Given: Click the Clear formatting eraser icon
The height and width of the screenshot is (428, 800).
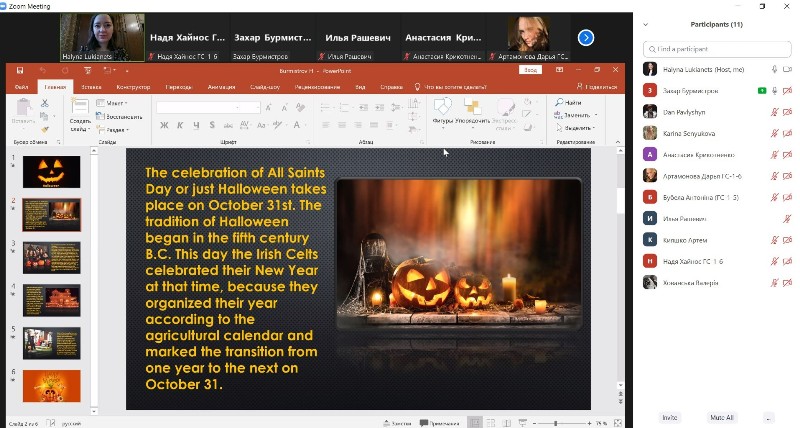Looking at the screenshot, I should (301, 107).
